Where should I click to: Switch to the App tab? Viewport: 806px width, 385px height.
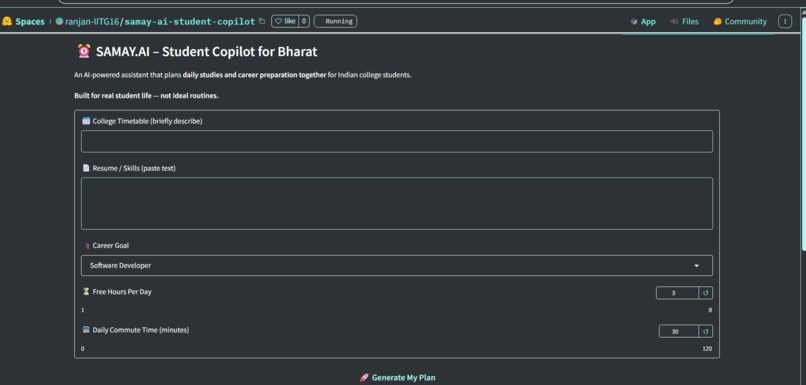[643, 22]
